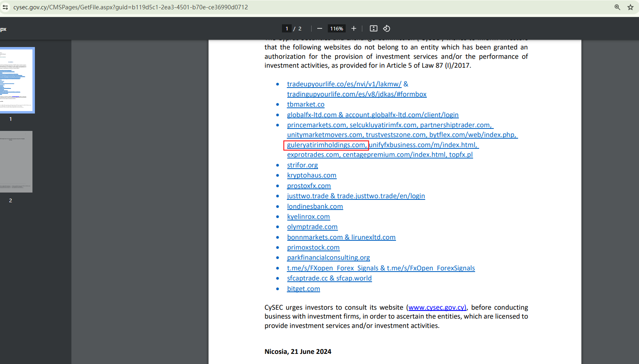Viewport: 639px width, 364px height.
Task: Click the zoom in plus icon
Action: pos(354,28)
